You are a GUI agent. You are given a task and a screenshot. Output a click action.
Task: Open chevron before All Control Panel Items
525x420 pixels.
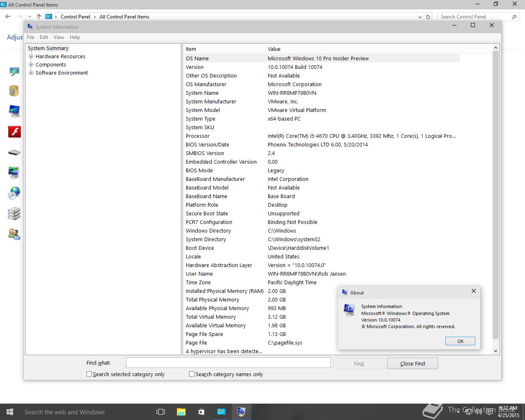pyautogui.click(x=95, y=17)
